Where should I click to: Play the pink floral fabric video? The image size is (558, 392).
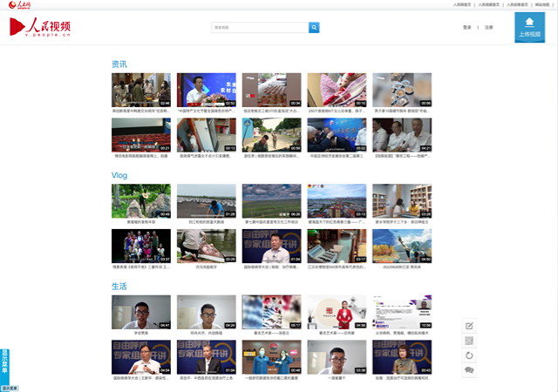click(x=337, y=90)
